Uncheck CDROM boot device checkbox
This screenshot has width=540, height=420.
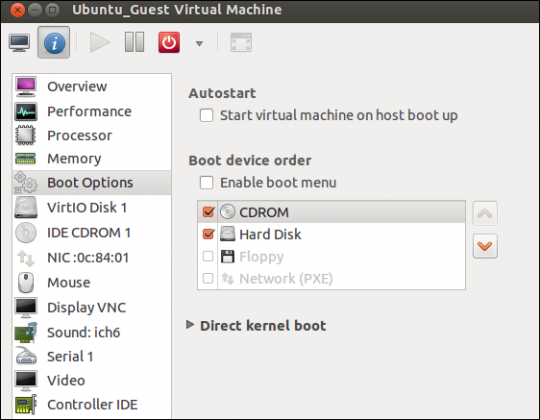click(x=208, y=212)
